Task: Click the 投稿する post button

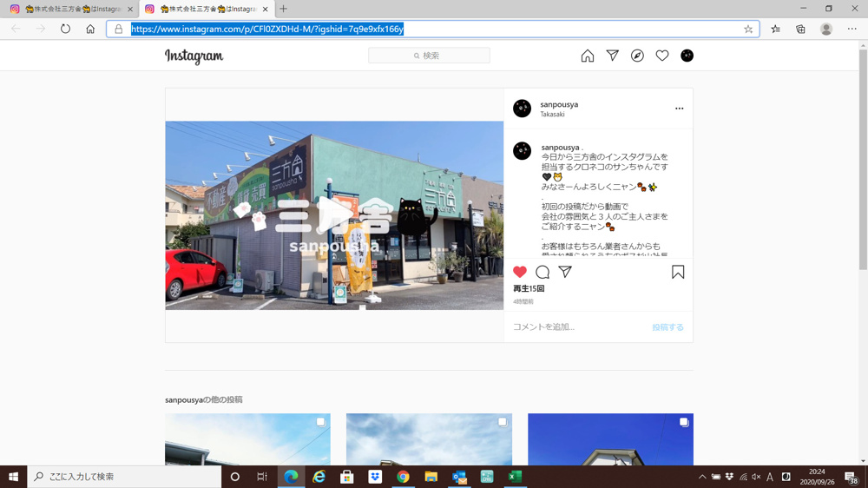Action: [x=667, y=327]
